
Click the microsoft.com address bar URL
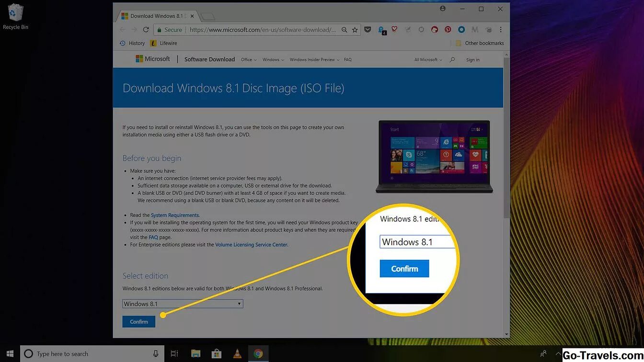263,30
